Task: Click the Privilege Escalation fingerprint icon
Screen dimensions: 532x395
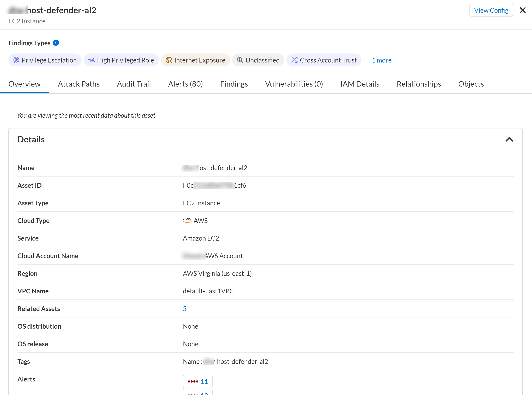Action: pos(16,60)
